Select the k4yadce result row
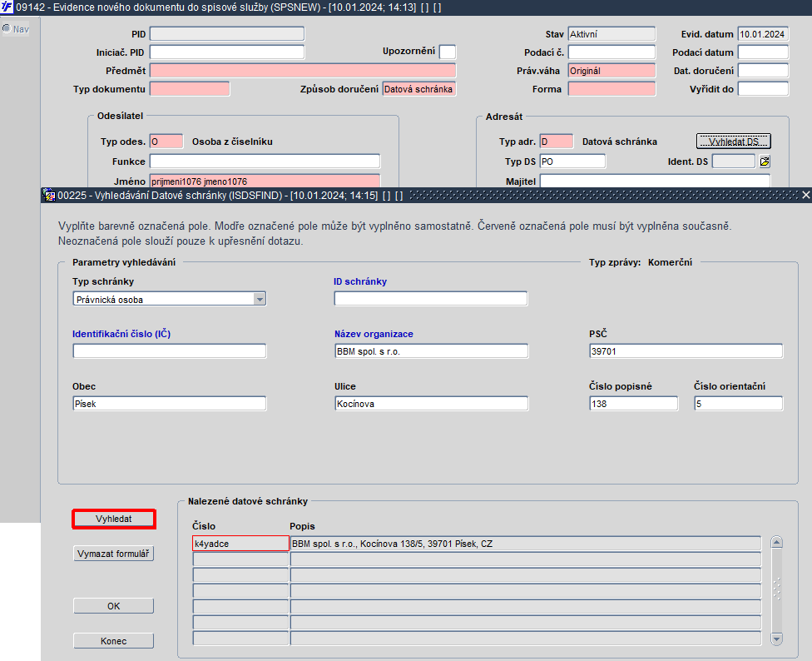This screenshot has height=661, width=812. tap(477, 544)
